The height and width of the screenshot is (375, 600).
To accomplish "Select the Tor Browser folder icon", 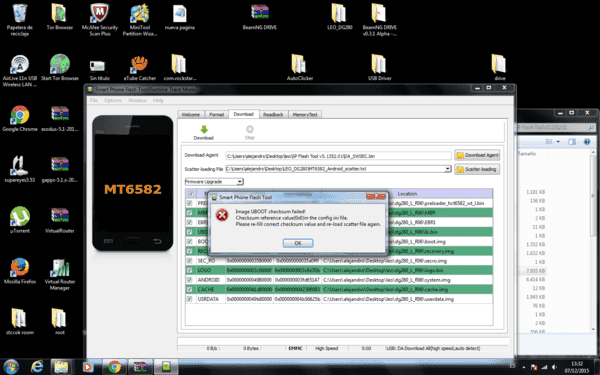I will click(x=59, y=16).
